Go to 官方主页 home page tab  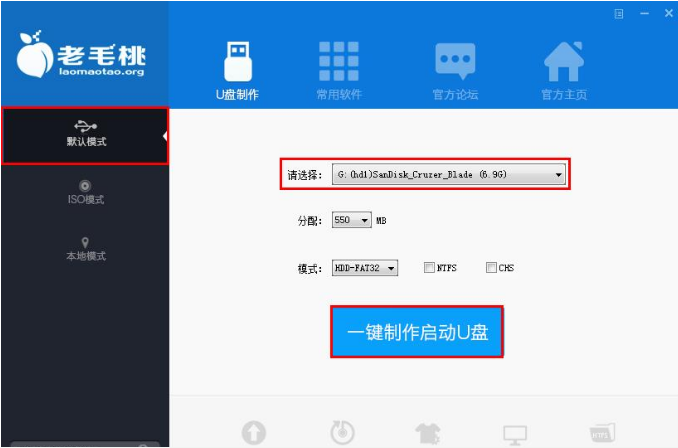[564, 71]
